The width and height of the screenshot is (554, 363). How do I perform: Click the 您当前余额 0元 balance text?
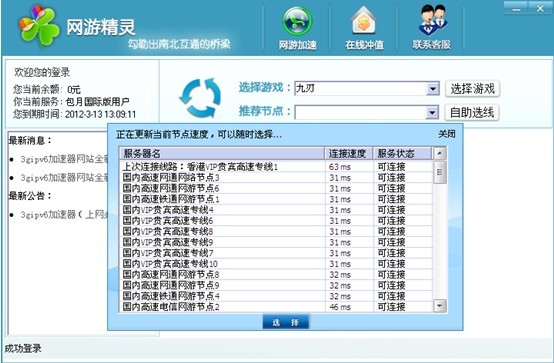[47, 89]
